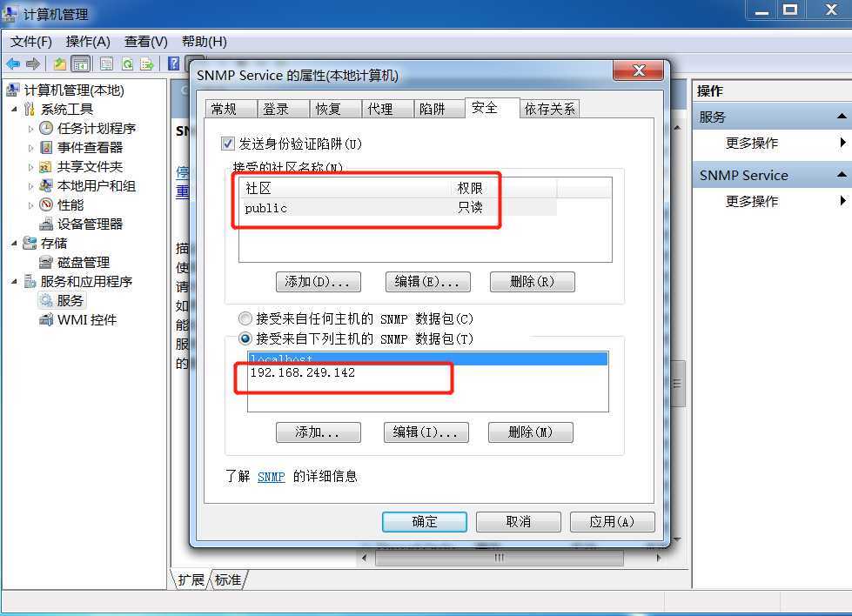Click the Up one level folder icon
The image size is (852, 616).
tap(60, 64)
